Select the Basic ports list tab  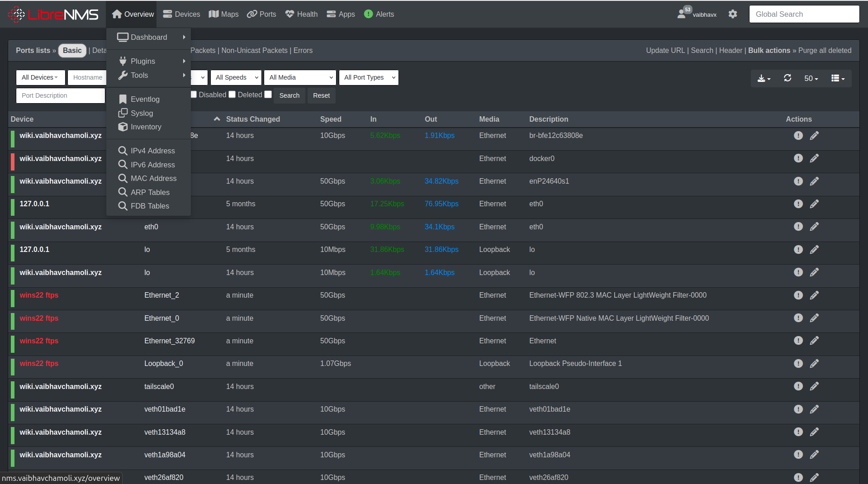tap(72, 50)
